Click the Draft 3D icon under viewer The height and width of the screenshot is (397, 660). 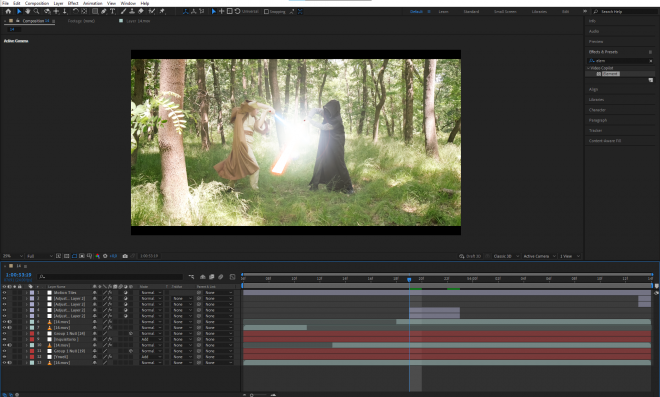[462, 256]
